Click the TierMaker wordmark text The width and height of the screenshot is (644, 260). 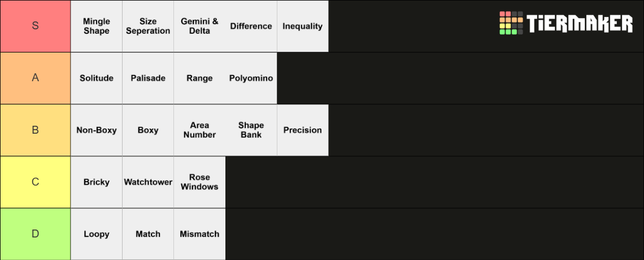pos(580,23)
